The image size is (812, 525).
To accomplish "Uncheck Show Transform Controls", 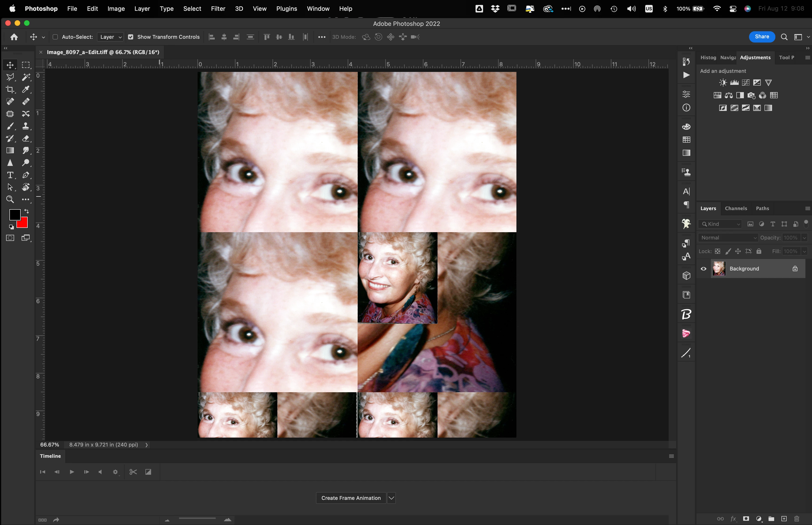I will [130, 37].
